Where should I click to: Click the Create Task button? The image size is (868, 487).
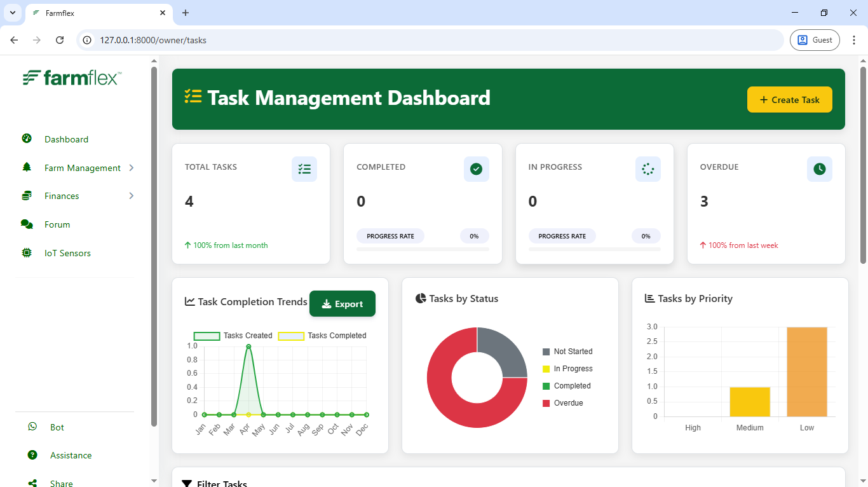pos(790,100)
